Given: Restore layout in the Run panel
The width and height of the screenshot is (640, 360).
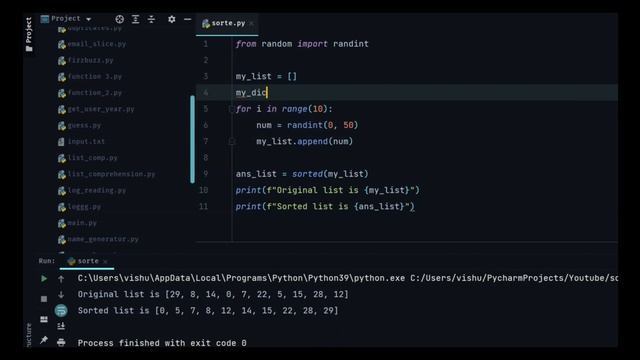Looking at the screenshot, I should [44, 319].
